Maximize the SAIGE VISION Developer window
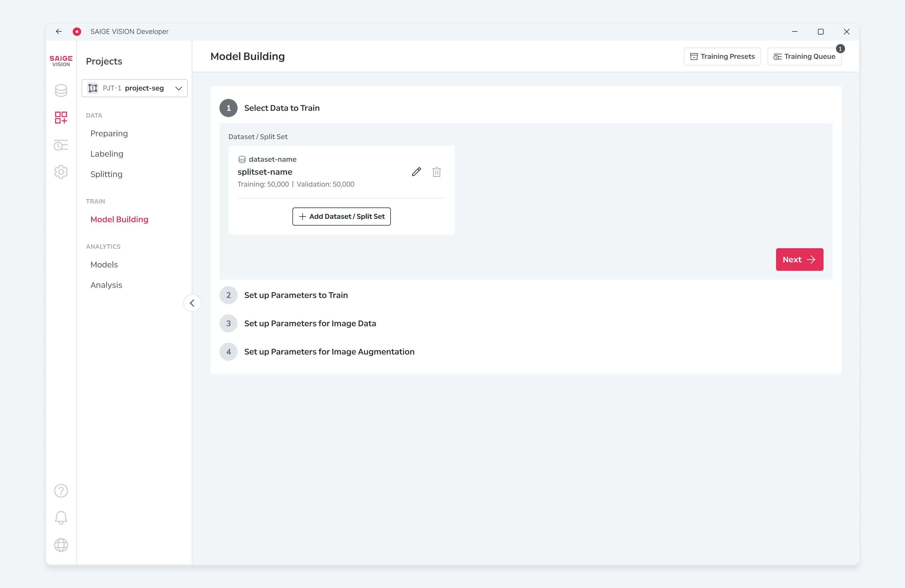The image size is (905, 588). point(821,32)
